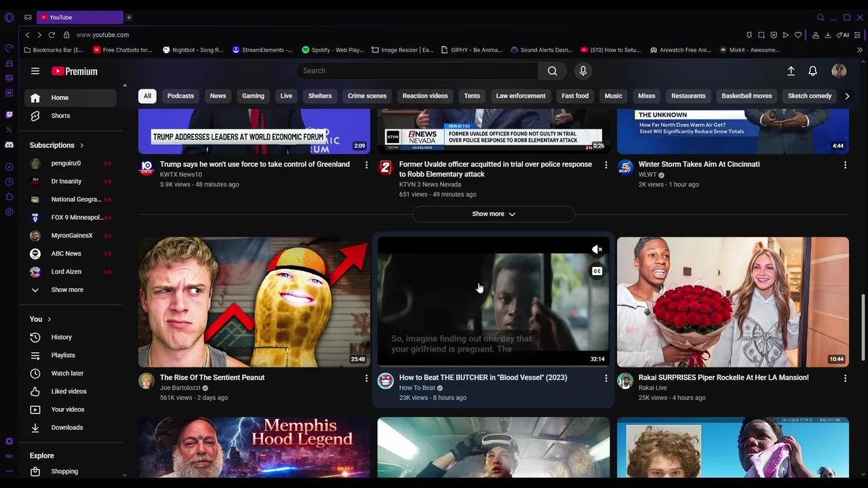This screenshot has height=488, width=868.
Task: Toggle closed captions on the video preview
Action: 597,271
